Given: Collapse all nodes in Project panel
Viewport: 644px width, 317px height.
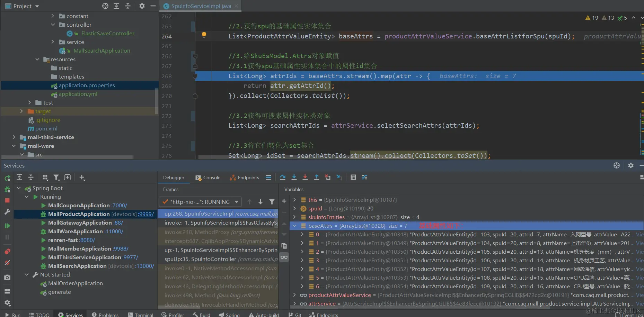Looking at the screenshot, I should tap(128, 6).
